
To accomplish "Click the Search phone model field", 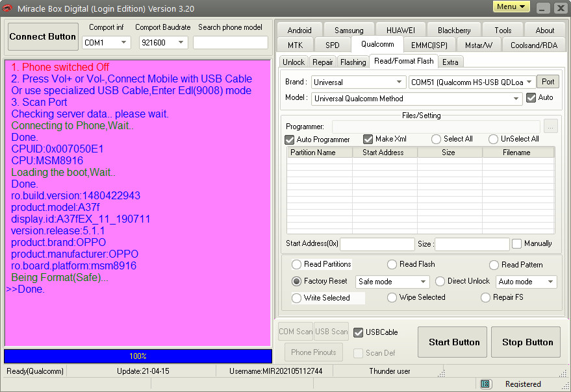I will (231, 43).
